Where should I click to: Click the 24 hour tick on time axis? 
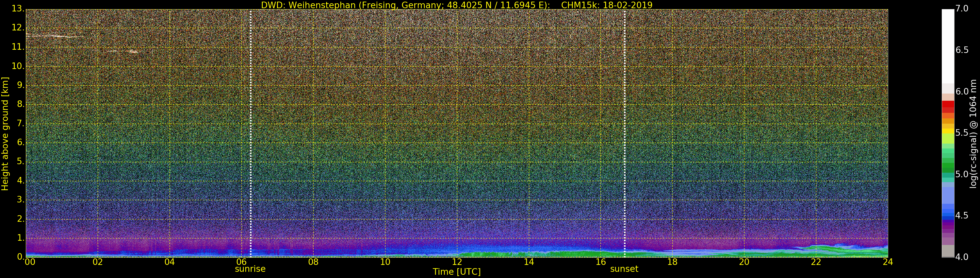point(888,262)
